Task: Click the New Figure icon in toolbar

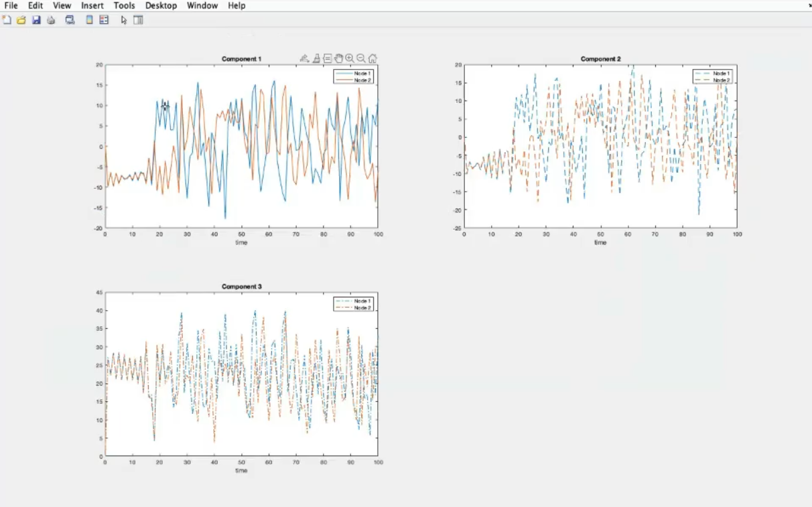Action: (x=7, y=20)
